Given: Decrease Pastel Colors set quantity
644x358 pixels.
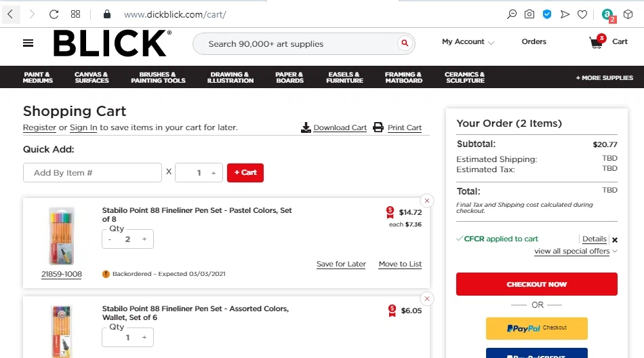Looking at the screenshot, I should (x=110, y=239).
